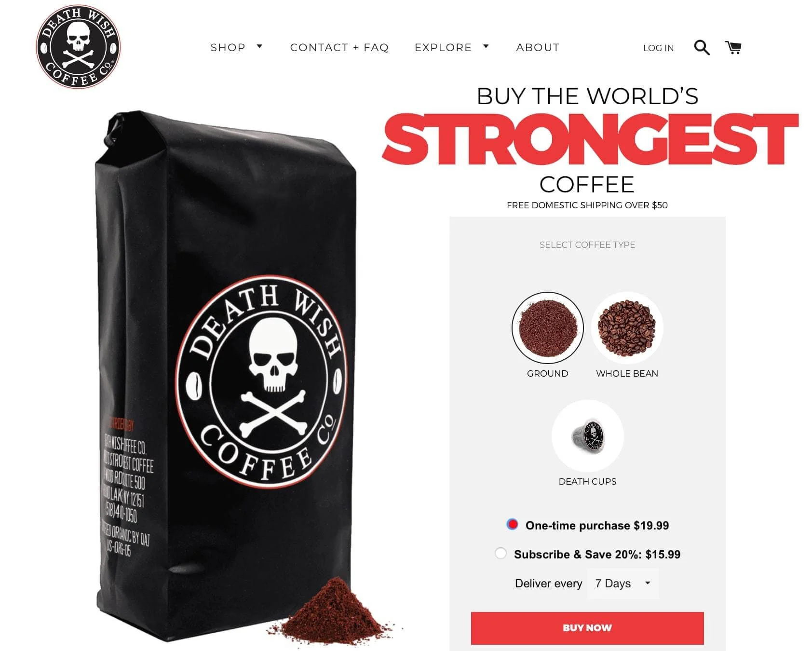The width and height of the screenshot is (812, 651).
Task: Click the red Buy Now button
Action: tap(587, 628)
